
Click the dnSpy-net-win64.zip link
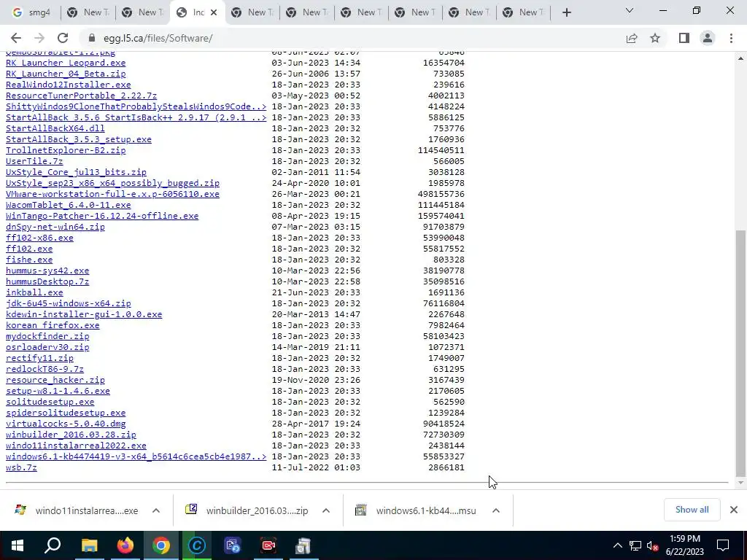pos(55,227)
